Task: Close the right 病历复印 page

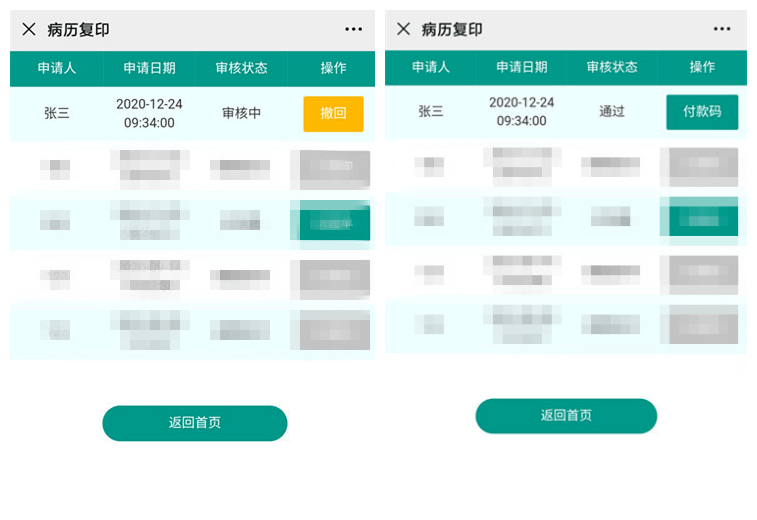Action: click(404, 29)
